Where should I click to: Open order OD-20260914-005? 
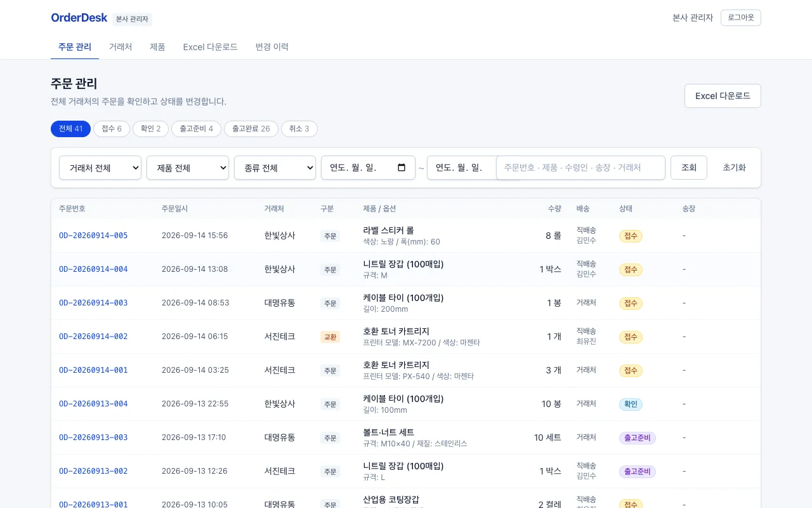(x=93, y=236)
